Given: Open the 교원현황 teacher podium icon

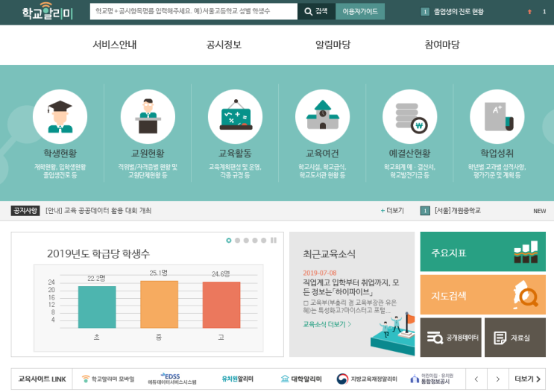Looking at the screenshot, I should pos(148,116).
